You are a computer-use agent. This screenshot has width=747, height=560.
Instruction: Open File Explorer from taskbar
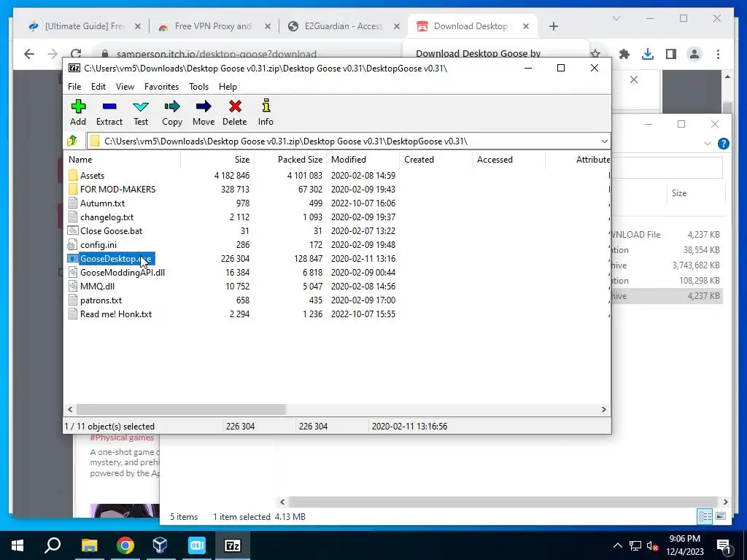pos(89,545)
